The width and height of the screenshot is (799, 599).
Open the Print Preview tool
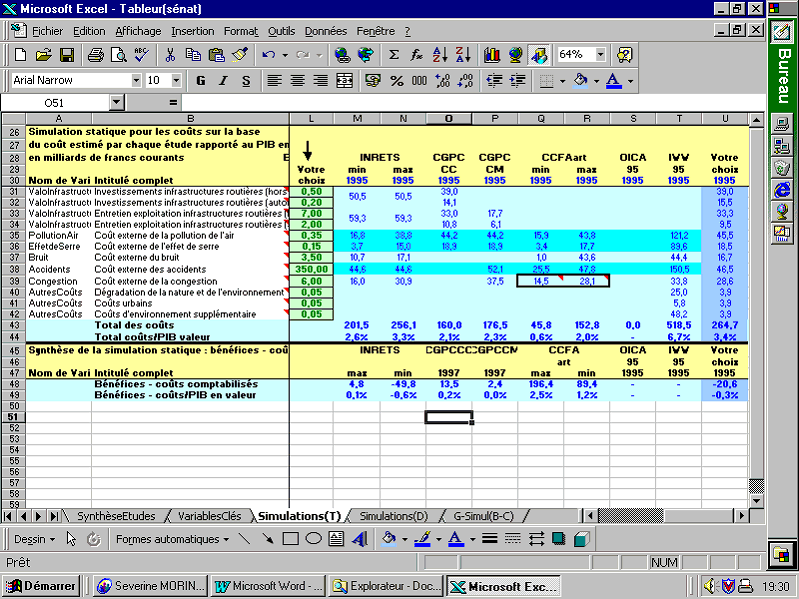click(117, 55)
